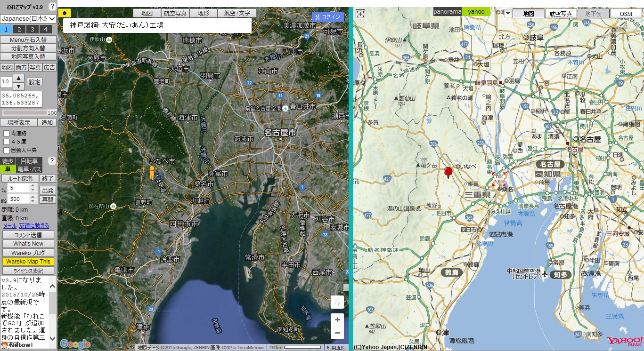The width and height of the screenshot is (644, 351).
Task: Open 友達に教える link
Action: 34,226
